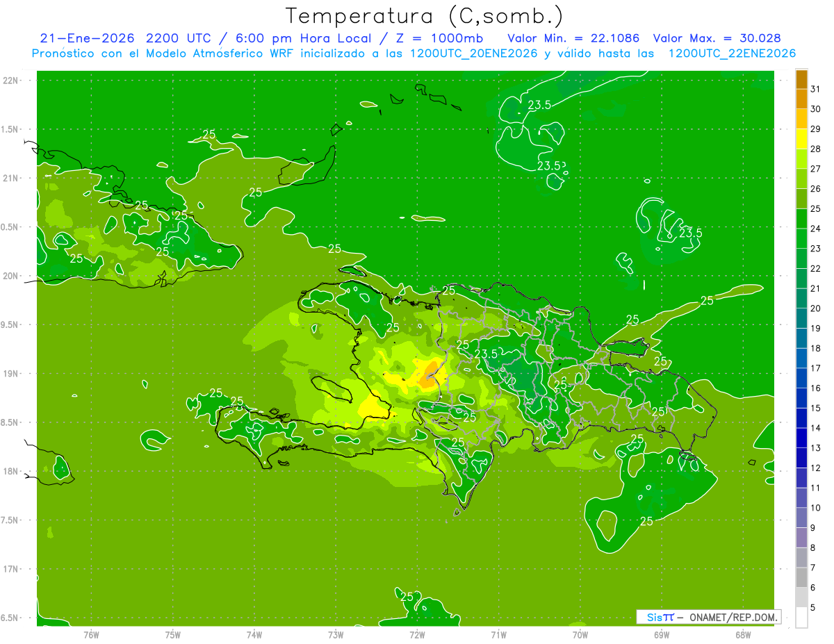The height and width of the screenshot is (644, 834).
Task: Click the "21N" latitude axis label
Action: pyautogui.click(x=11, y=178)
